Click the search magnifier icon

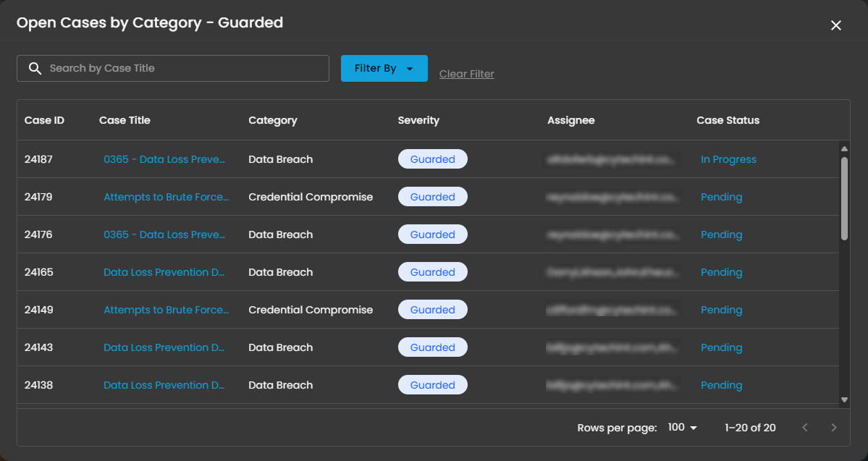click(x=35, y=68)
